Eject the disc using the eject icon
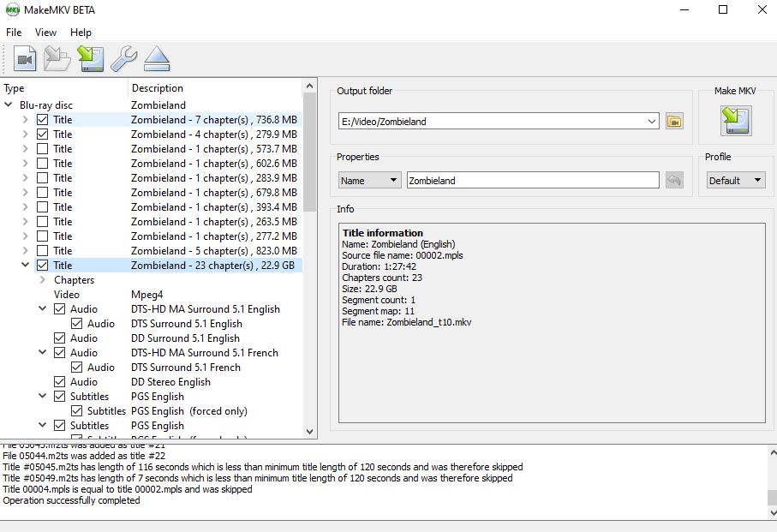The width and height of the screenshot is (777, 532). (157, 59)
